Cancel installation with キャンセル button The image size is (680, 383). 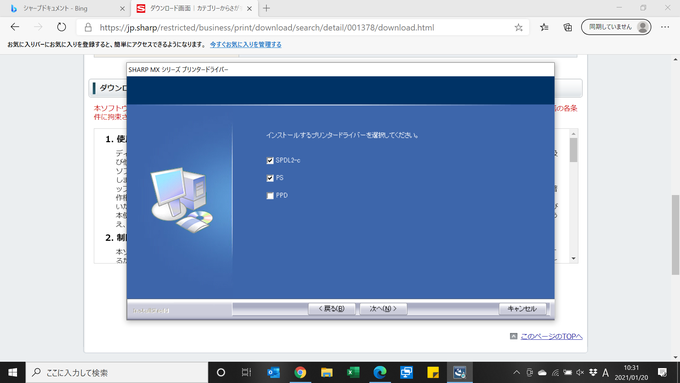click(x=522, y=308)
